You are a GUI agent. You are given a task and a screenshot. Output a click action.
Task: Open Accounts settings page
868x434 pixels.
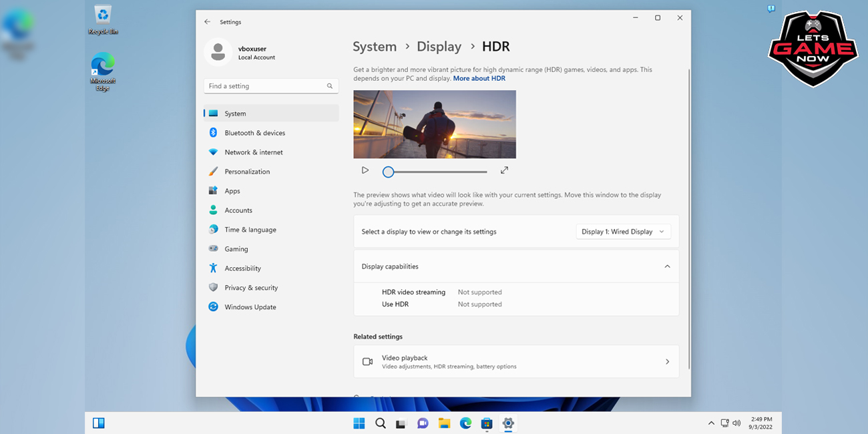point(271,210)
